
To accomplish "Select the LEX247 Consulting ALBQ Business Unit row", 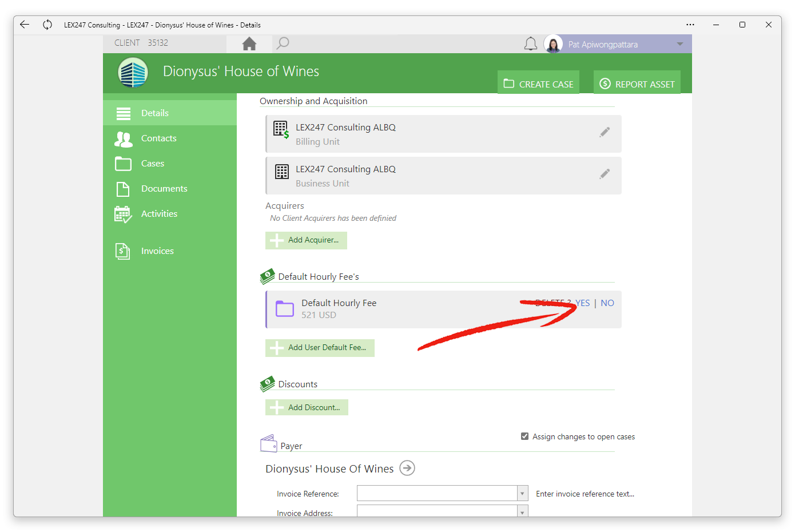I will tap(443, 176).
